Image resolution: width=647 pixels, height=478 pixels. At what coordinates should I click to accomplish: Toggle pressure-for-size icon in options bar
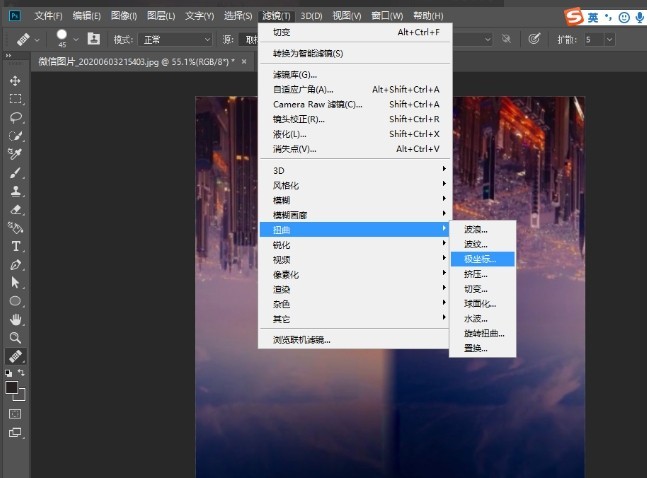[534, 39]
